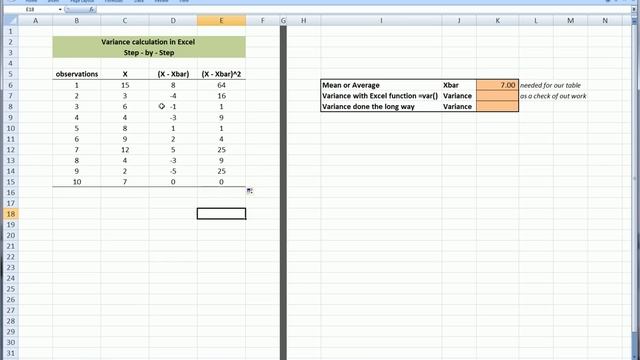
Task: Select the deviation value -1 in row 8
Action: click(x=173, y=107)
